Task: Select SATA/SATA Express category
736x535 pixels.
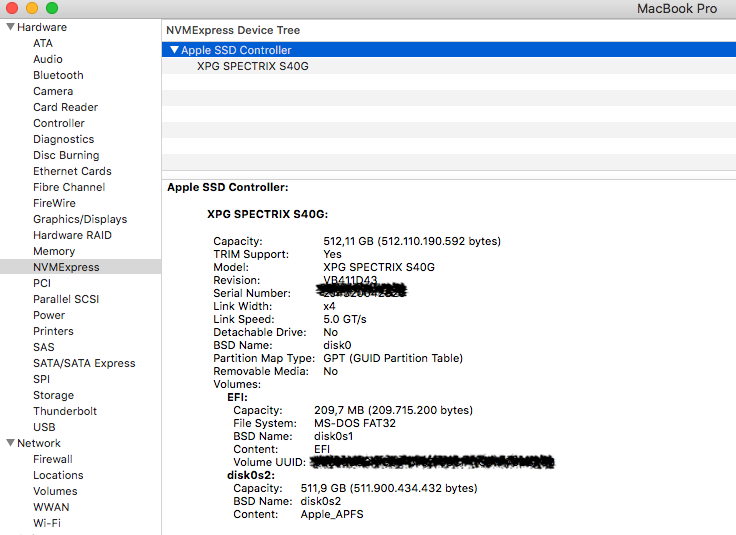Action: click(x=84, y=363)
